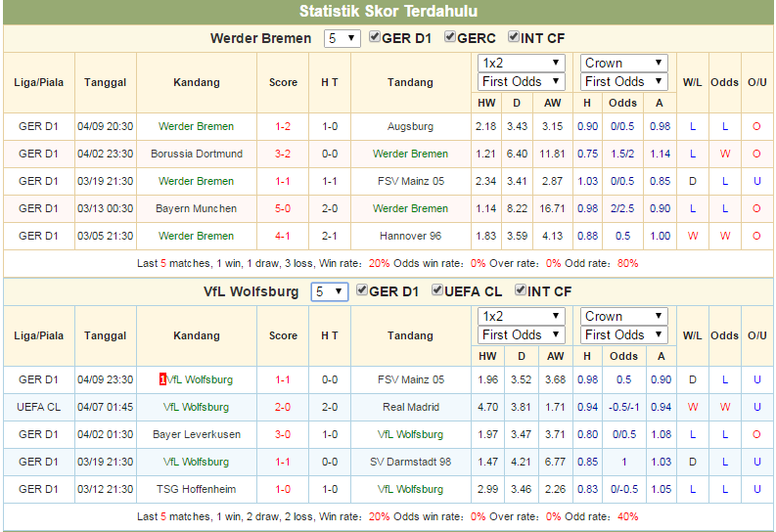This screenshot has height=532, width=776.
Task: Click Bayern Munchen home team name
Action: (196, 208)
